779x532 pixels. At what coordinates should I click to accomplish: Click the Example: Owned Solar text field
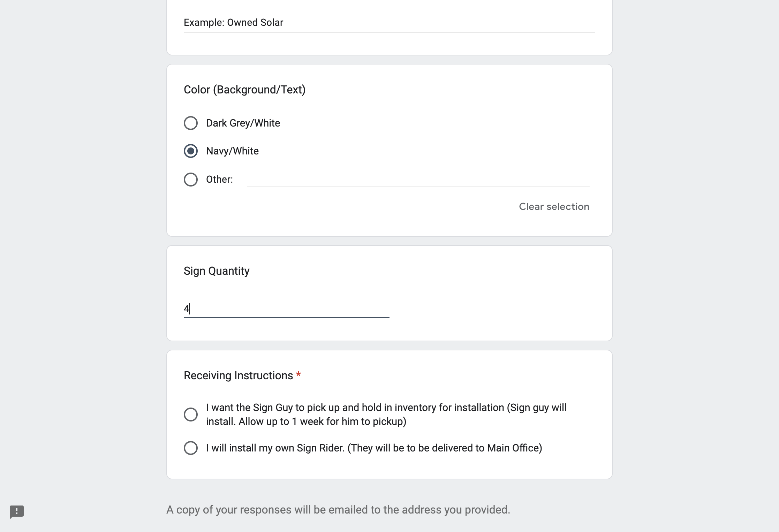389,23
